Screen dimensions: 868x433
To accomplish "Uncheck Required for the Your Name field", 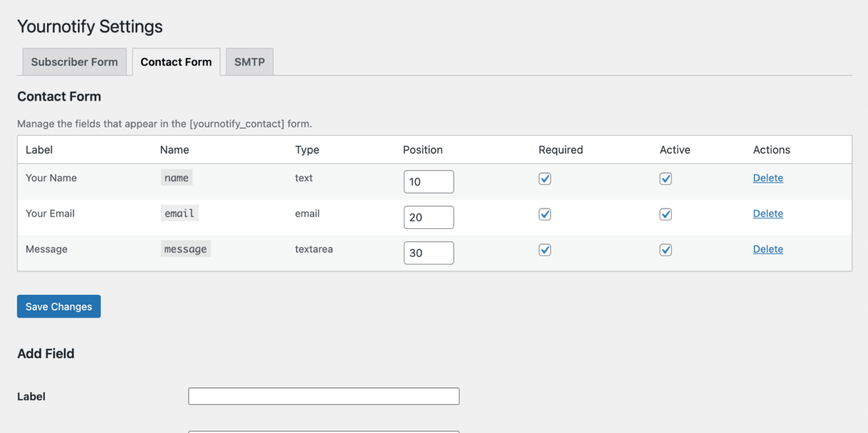I will pos(544,178).
